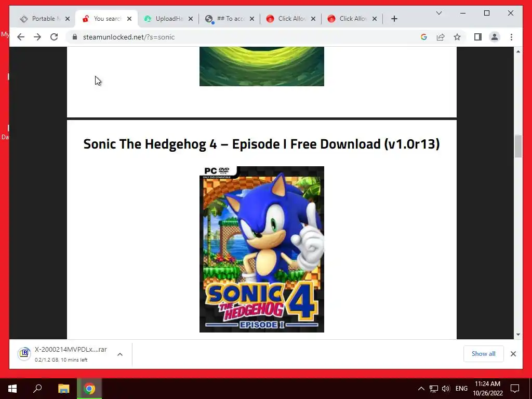The image size is (532, 399).
Task: Close the first 'Click Allow' tab
Action: pyautogui.click(x=313, y=19)
